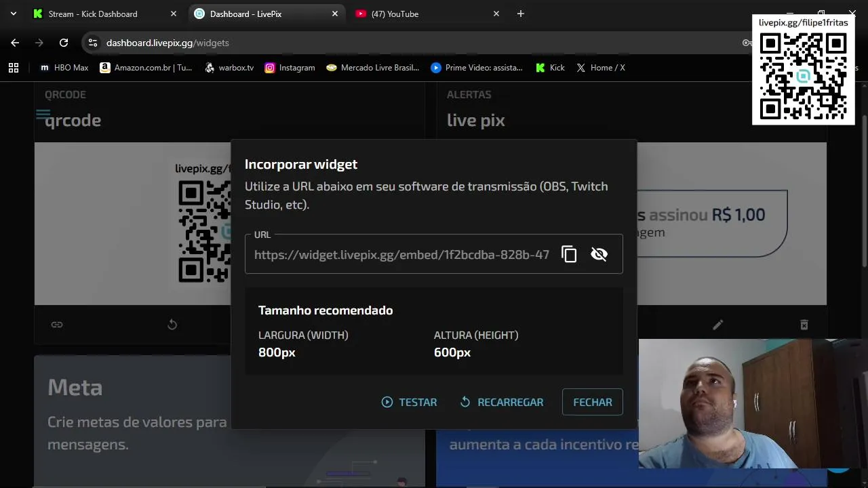Open Prime Video bookmark
The image size is (868, 488).
pos(477,68)
